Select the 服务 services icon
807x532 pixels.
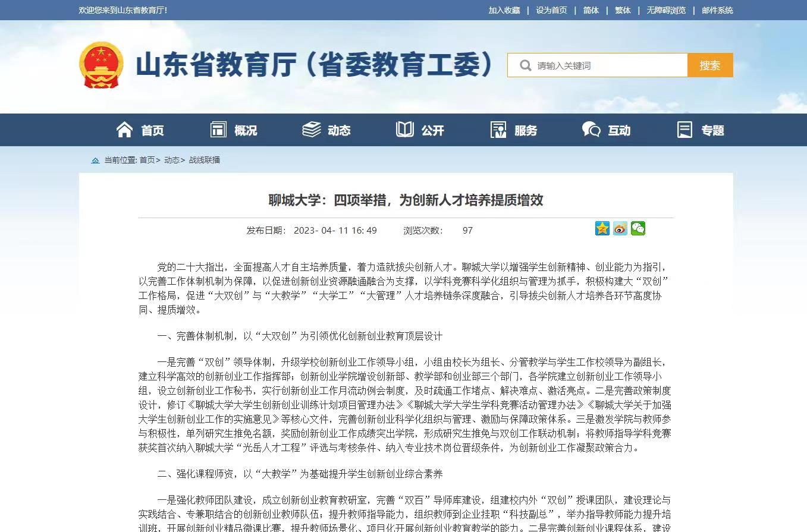point(498,129)
